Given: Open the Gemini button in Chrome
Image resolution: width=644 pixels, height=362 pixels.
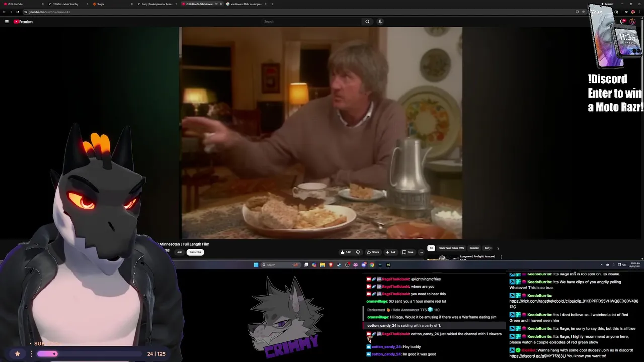Looking at the screenshot, I should [607, 4].
